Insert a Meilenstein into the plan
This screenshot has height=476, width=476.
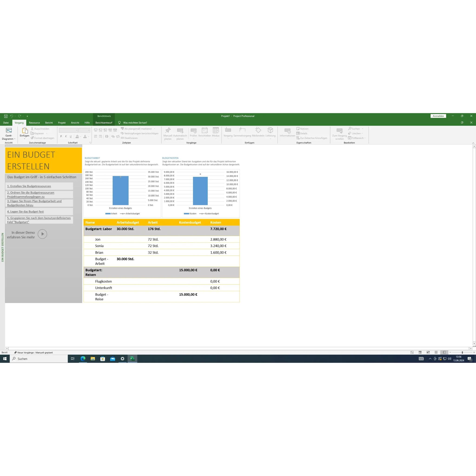coord(258,133)
